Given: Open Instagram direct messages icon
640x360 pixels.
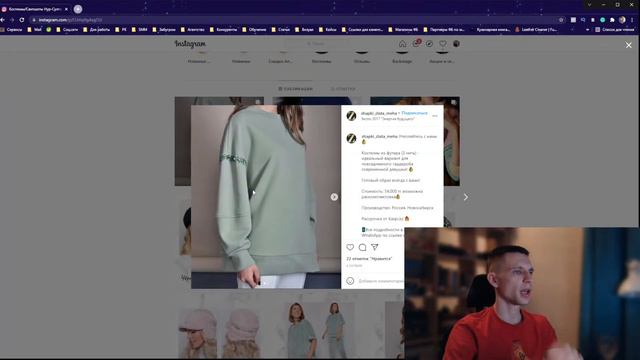Looking at the screenshot, I should click(x=416, y=44).
